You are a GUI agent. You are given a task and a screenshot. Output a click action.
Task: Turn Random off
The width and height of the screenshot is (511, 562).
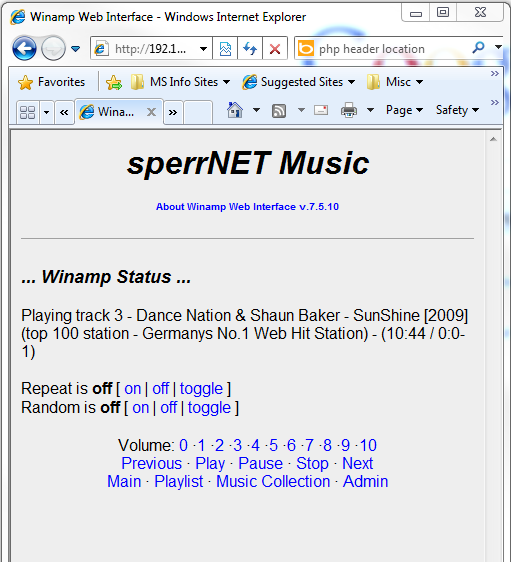pyautogui.click(x=168, y=408)
